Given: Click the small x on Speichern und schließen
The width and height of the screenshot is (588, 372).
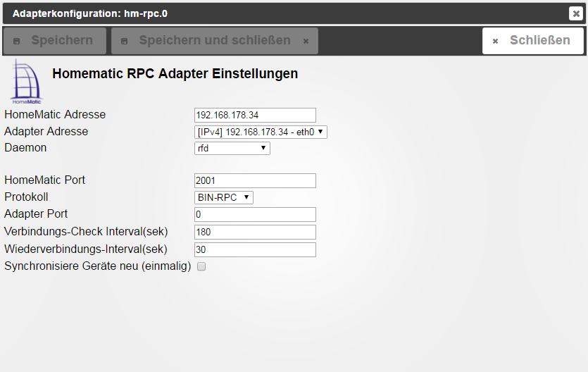Looking at the screenshot, I should [x=306, y=42].
